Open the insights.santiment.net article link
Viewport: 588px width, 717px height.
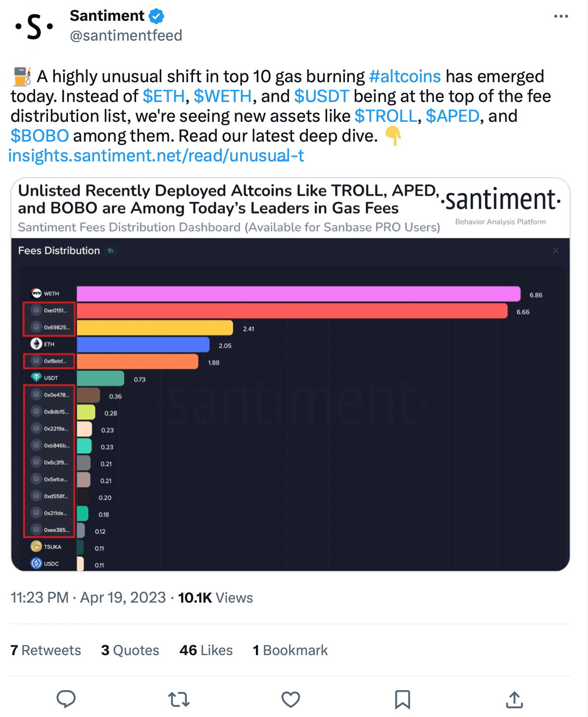point(156,155)
